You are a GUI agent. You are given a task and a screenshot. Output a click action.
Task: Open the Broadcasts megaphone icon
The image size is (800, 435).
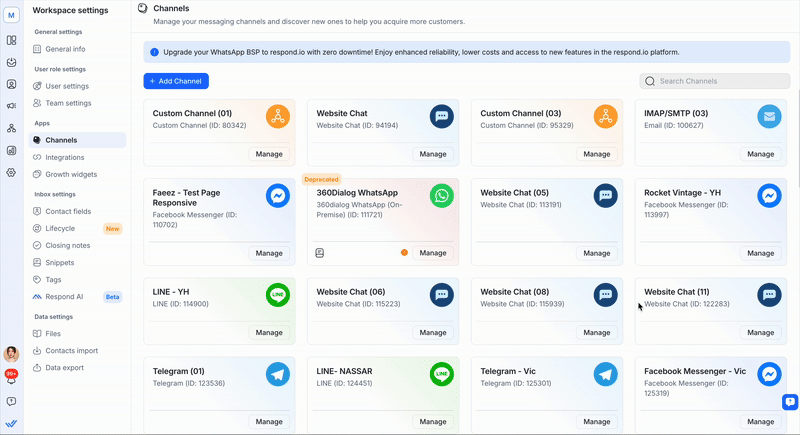(x=11, y=106)
